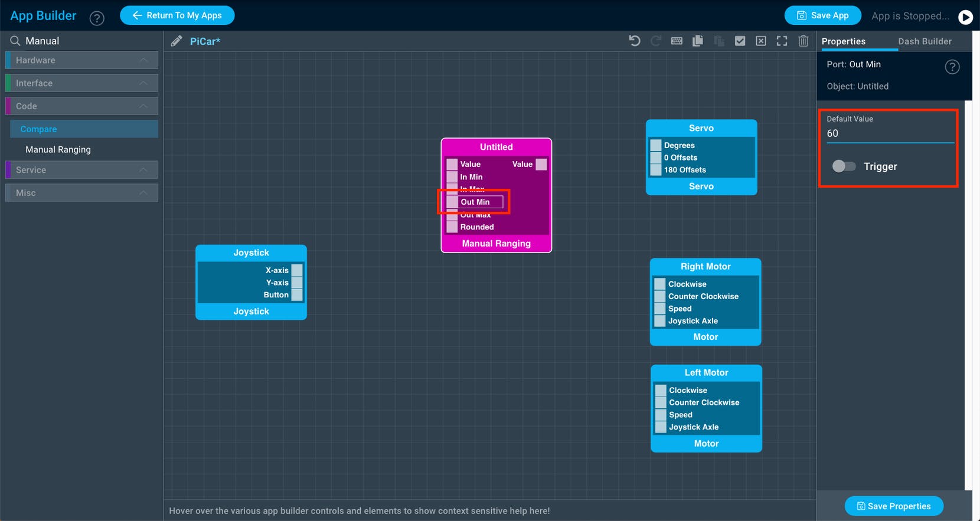
Task: Click the Out Min port label
Action: (475, 202)
